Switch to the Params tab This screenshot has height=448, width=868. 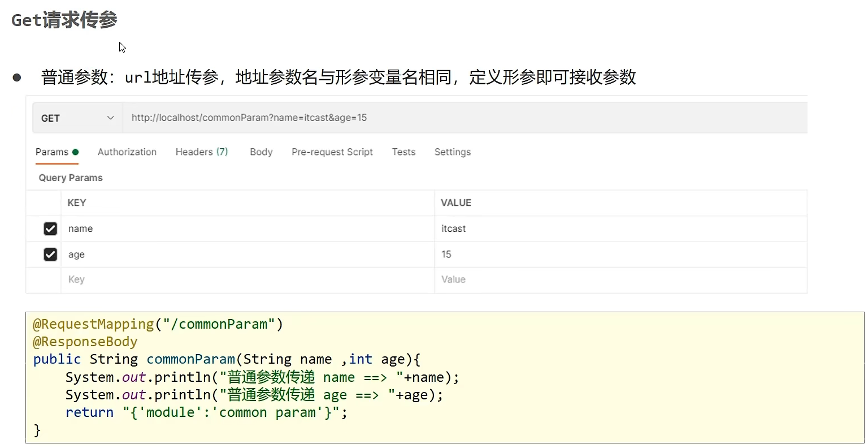tap(52, 152)
